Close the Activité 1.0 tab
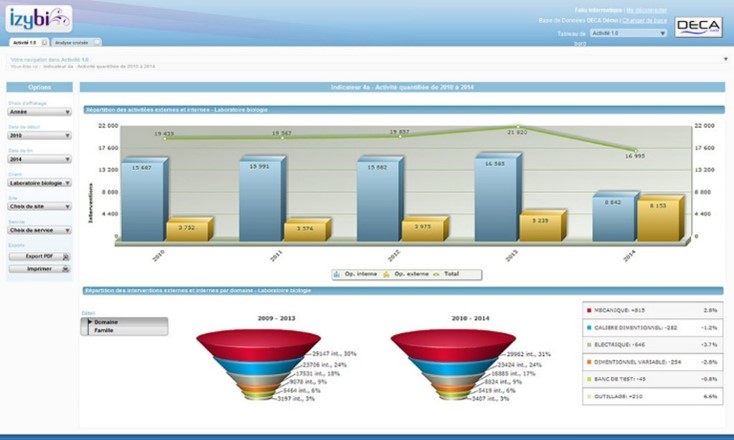Screen dimensions: 734x440 42,43
